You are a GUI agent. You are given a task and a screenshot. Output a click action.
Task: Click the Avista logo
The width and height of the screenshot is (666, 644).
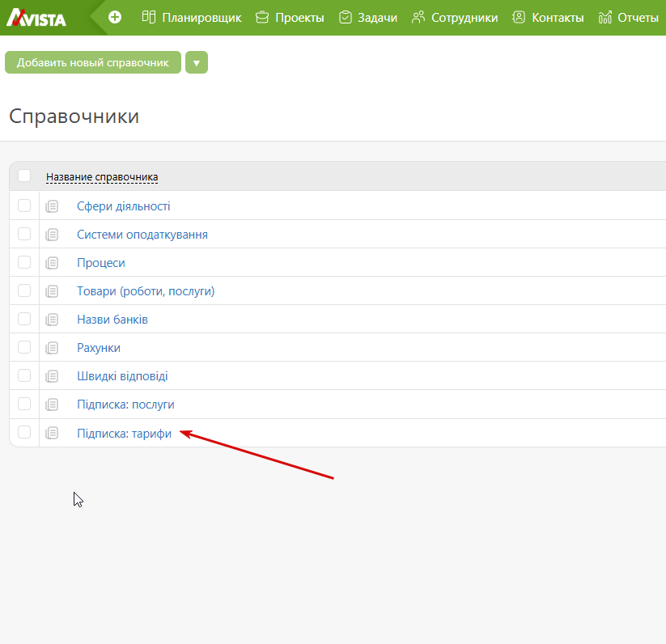(36, 17)
